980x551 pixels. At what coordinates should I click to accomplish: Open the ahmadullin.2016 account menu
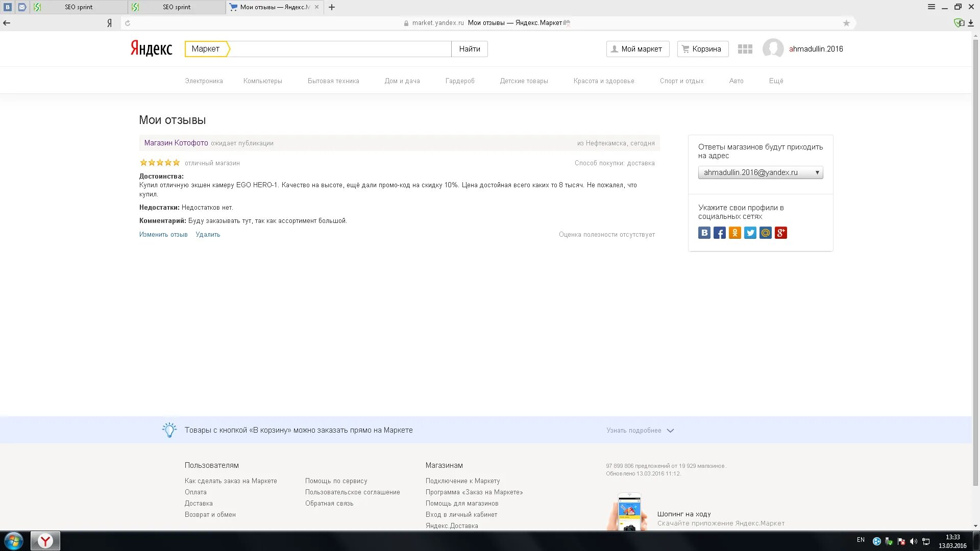(x=816, y=49)
